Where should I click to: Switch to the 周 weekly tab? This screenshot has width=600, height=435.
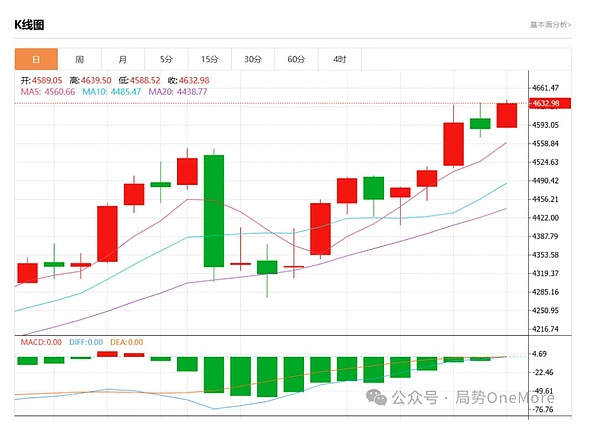[79, 59]
